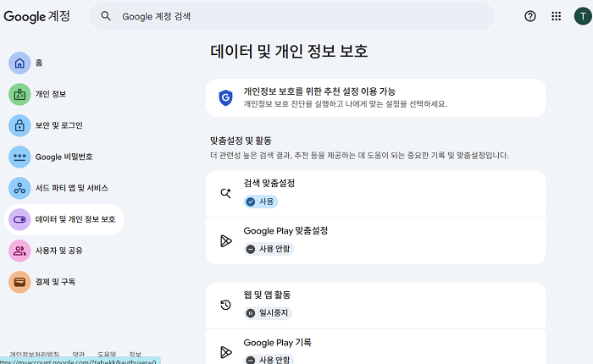Screen dimensions: 593x364
Task: Open Google 비밀번호 sidebar item
Action: tap(64, 157)
